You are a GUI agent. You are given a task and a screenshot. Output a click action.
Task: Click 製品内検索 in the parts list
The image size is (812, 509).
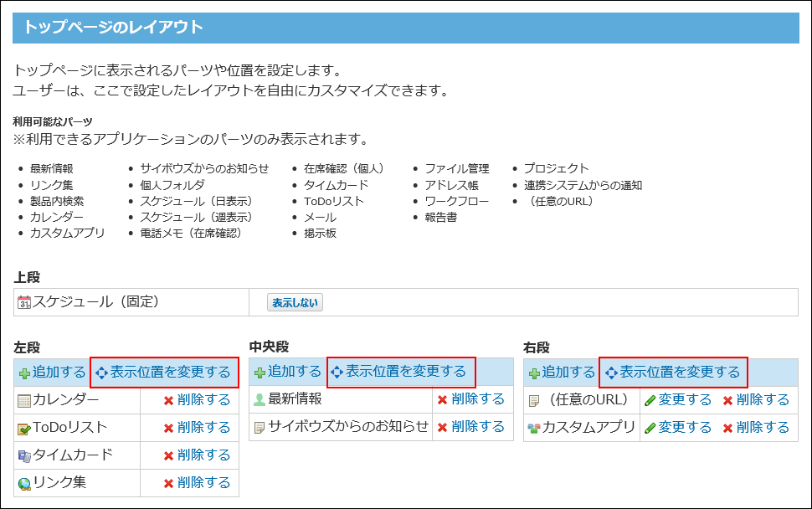pos(57,201)
